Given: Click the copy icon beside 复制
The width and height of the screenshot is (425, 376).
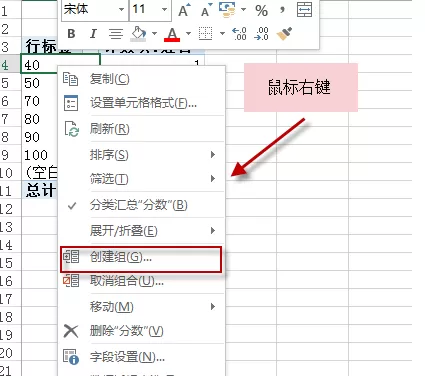Looking at the screenshot, I should pos(71,79).
